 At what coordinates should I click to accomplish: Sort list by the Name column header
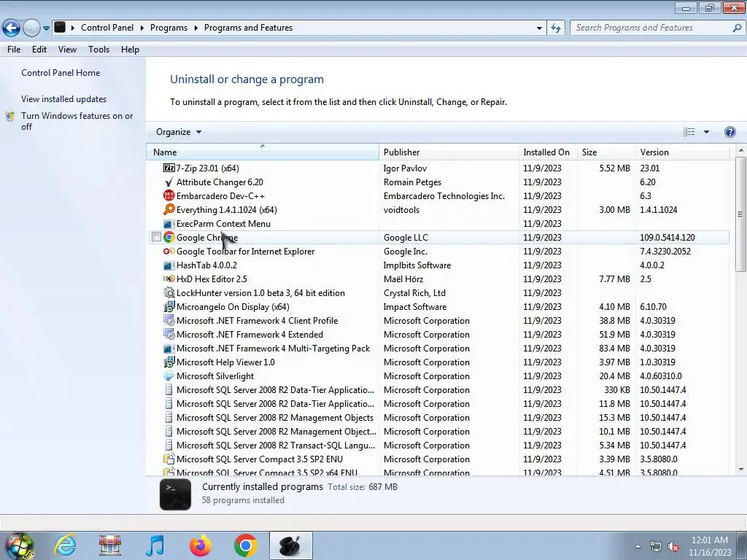click(x=263, y=152)
